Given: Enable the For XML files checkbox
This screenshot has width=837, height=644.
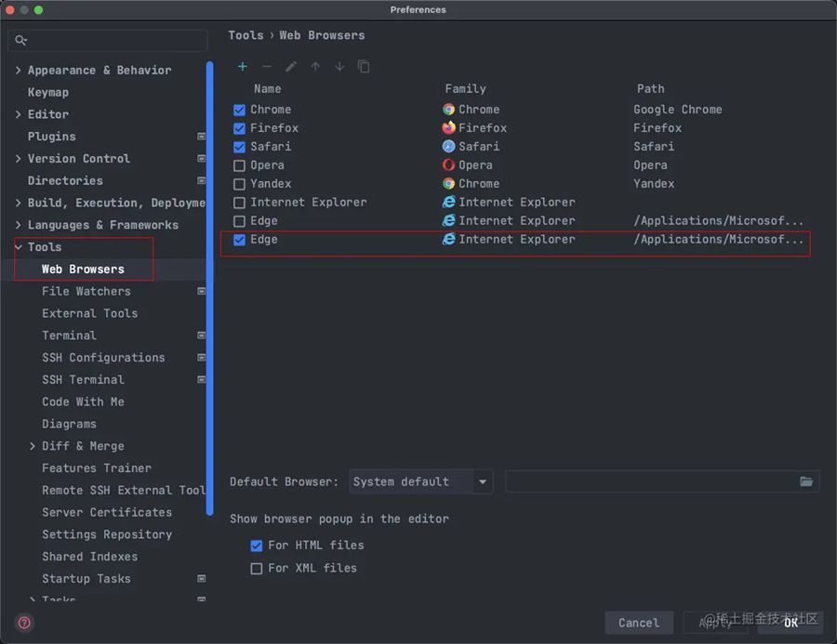Looking at the screenshot, I should point(257,568).
